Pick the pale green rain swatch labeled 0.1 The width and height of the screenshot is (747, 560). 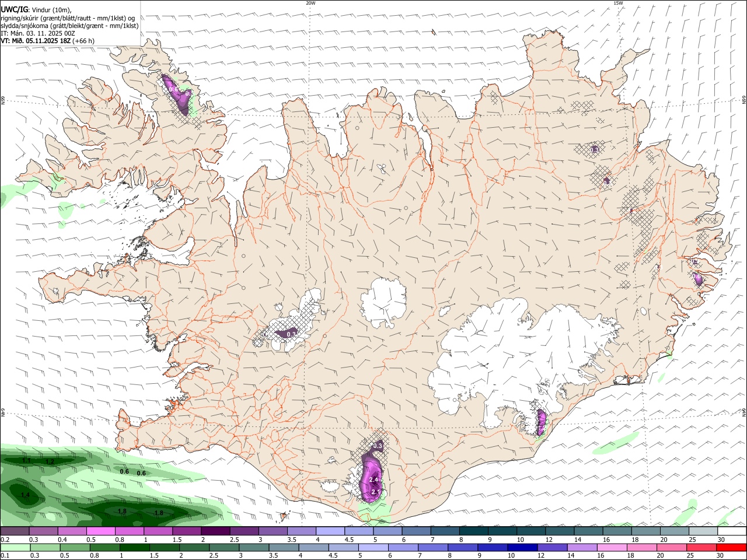pyautogui.click(x=15, y=548)
